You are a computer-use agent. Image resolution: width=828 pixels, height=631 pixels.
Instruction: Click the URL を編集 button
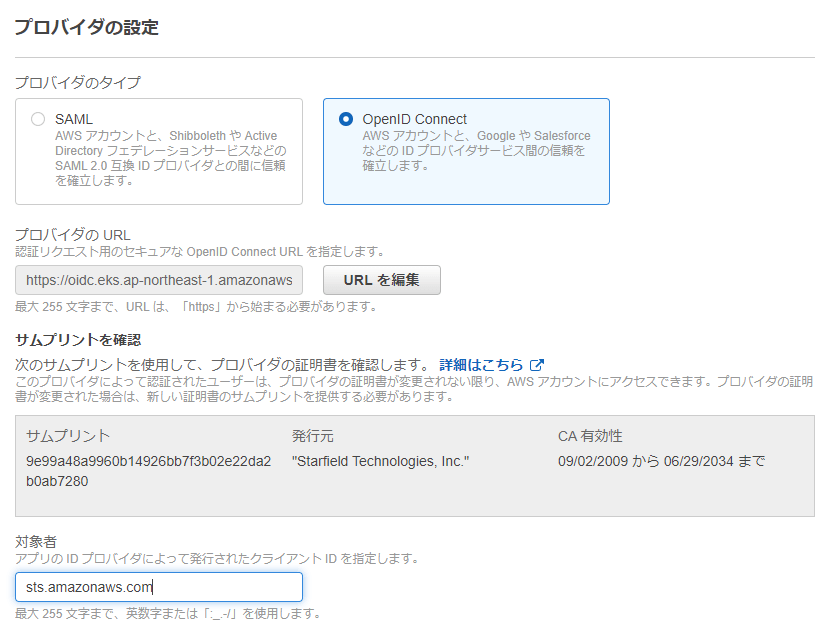[382, 280]
